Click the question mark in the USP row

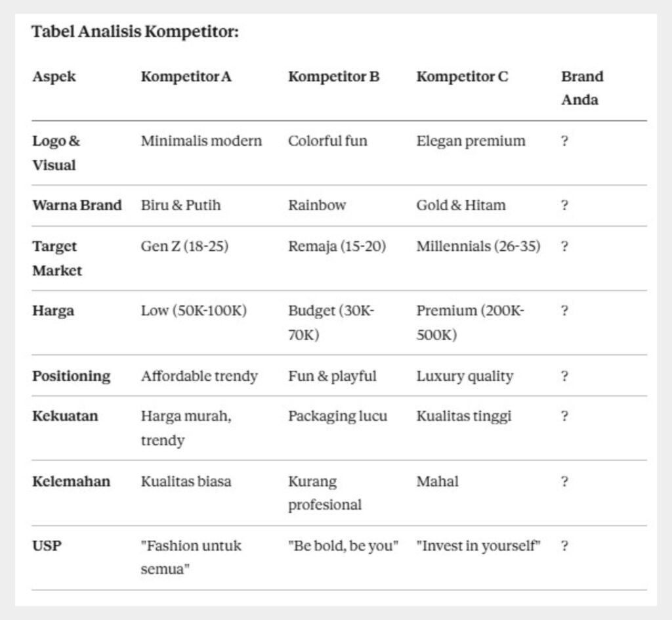tap(564, 546)
